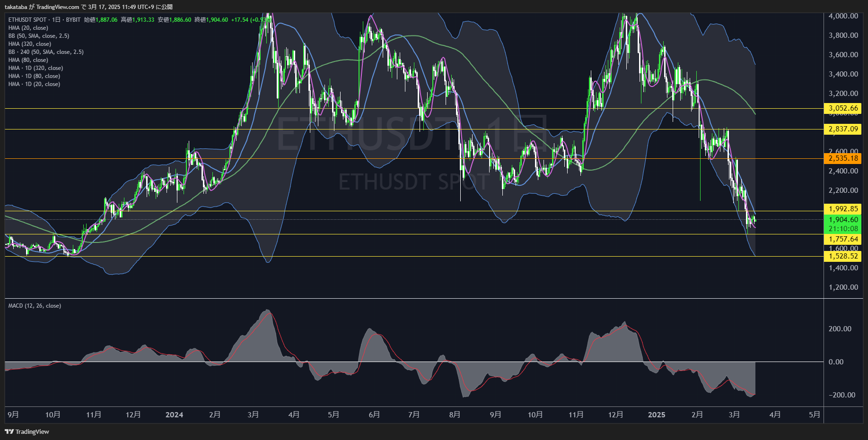Click the TradingView logo in the footer
The image size is (868, 440).
pyautogui.click(x=27, y=431)
